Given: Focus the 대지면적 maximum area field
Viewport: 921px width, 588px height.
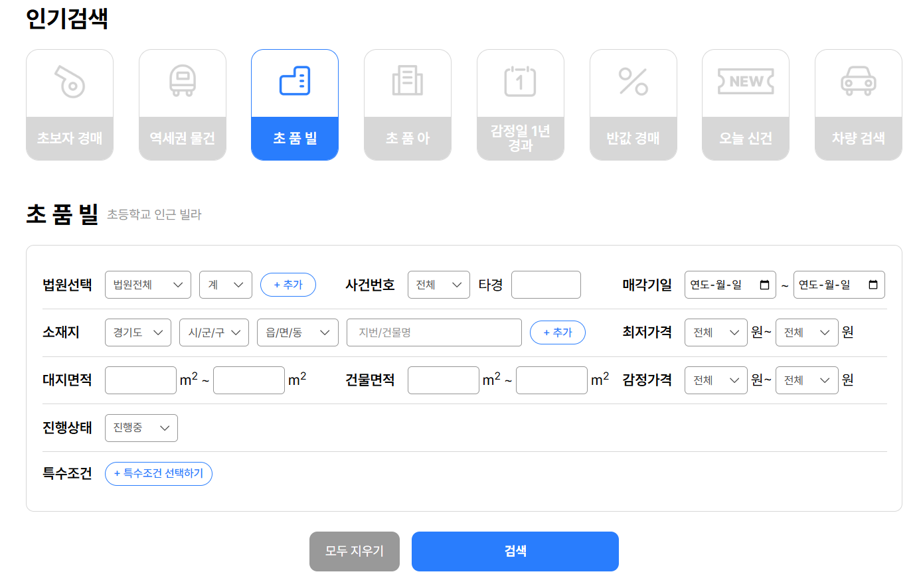Looking at the screenshot, I should pyautogui.click(x=249, y=380).
